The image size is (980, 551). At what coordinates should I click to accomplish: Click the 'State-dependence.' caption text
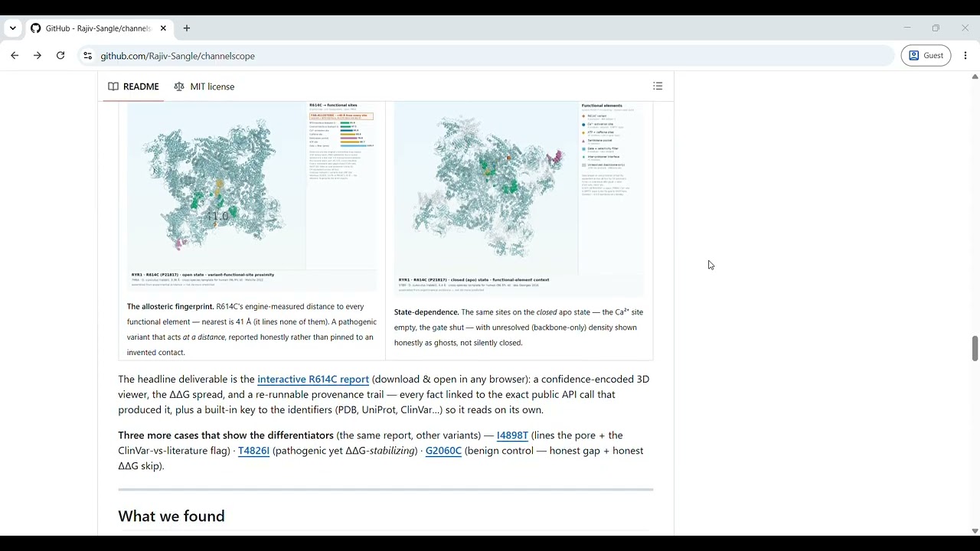[426, 312]
